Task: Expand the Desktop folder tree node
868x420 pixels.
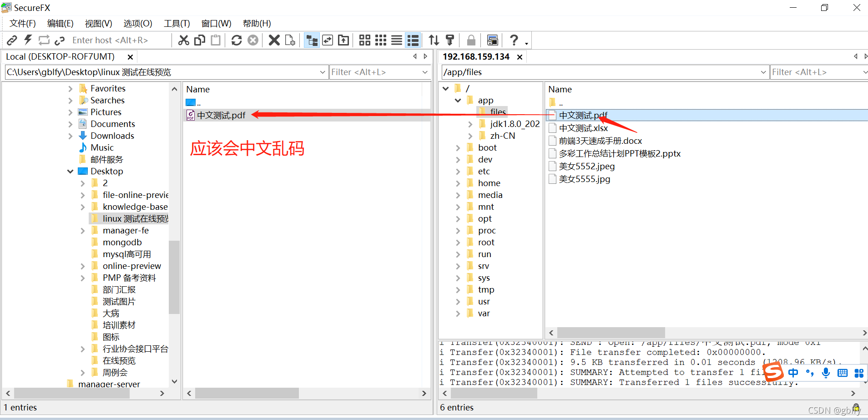Action: click(x=70, y=171)
